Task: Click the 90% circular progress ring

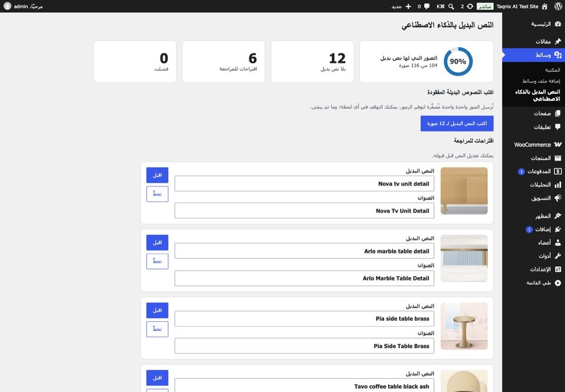Action: (x=458, y=62)
